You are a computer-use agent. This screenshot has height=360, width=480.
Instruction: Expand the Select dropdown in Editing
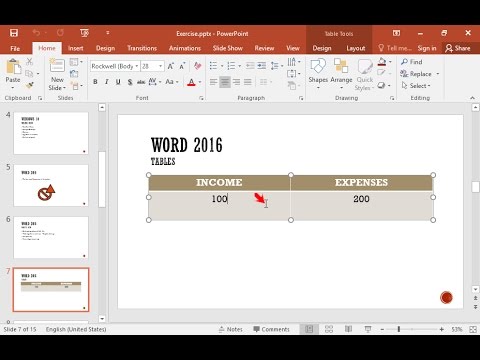(x=416, y=86)
